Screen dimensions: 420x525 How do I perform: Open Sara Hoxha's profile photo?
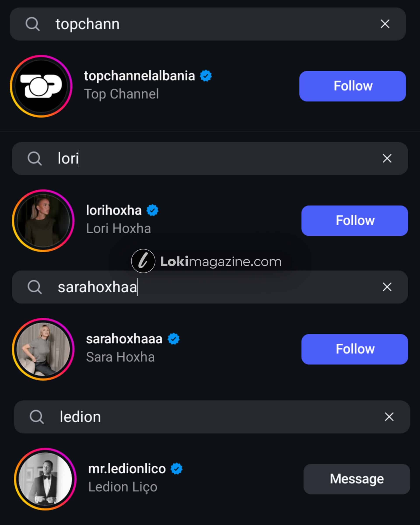(43, 349)
